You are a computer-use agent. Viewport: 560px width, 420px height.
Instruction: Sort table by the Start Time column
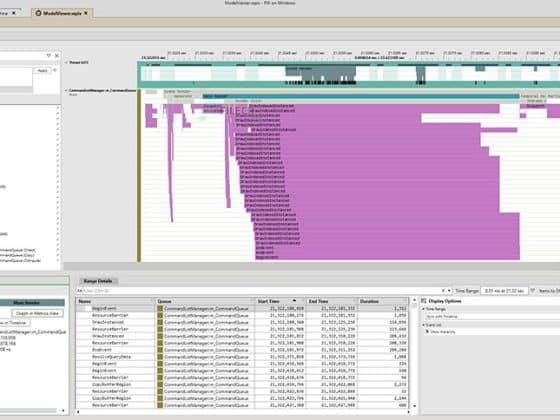tap(280, 301)
